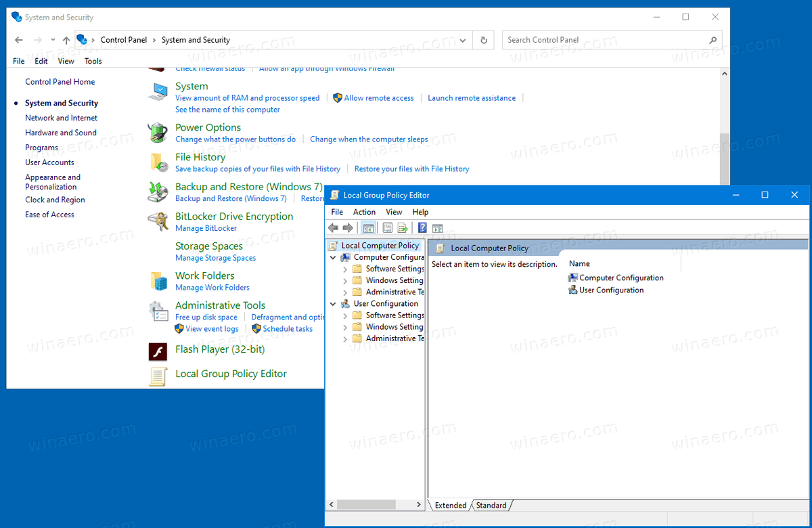The height and width of the screenshot is (528, 812).
Task: Open Ease of Access category
Action: [x=49, y=215]
